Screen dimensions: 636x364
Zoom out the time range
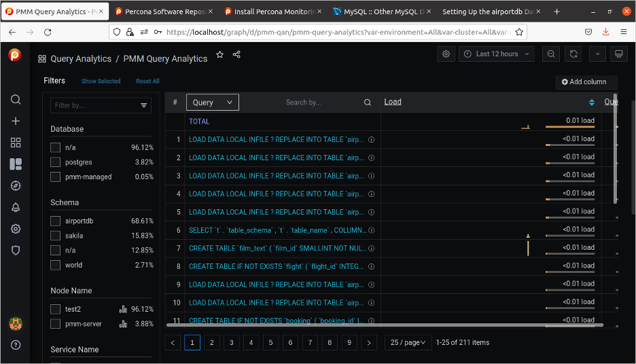tap(551, 54)
